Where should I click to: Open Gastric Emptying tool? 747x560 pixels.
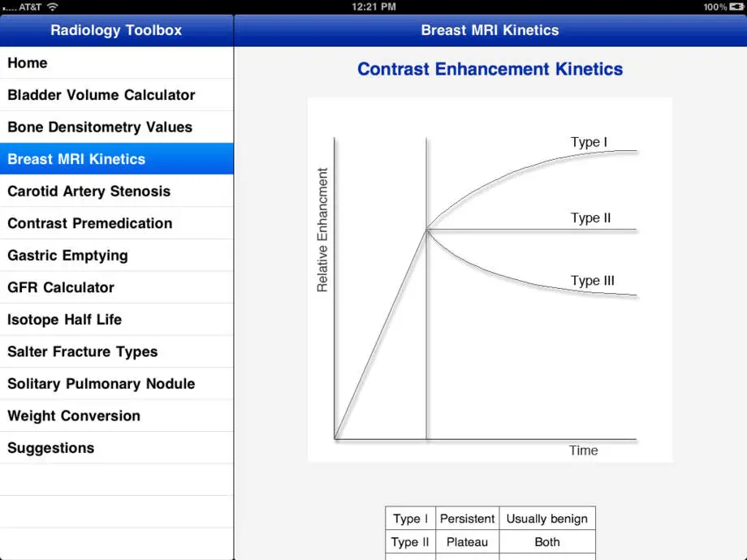click(x=117, y=255)
